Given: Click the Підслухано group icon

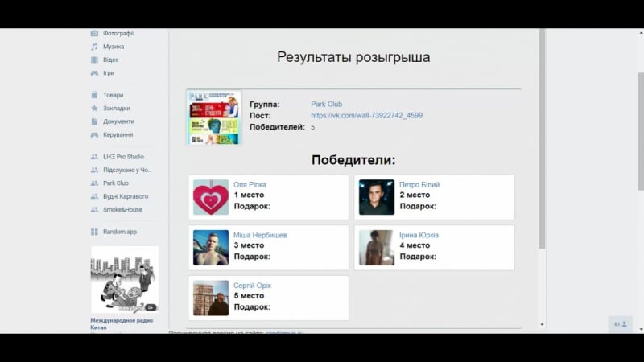Looking at the screenshot, I should pyautogui.click(x=94, y=170).
